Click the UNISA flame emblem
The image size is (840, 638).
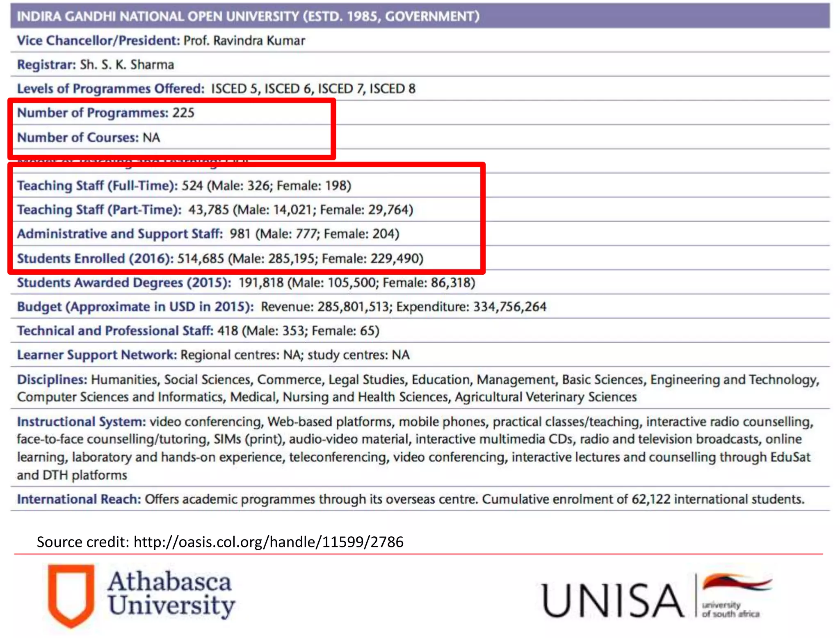click(737, 583)
